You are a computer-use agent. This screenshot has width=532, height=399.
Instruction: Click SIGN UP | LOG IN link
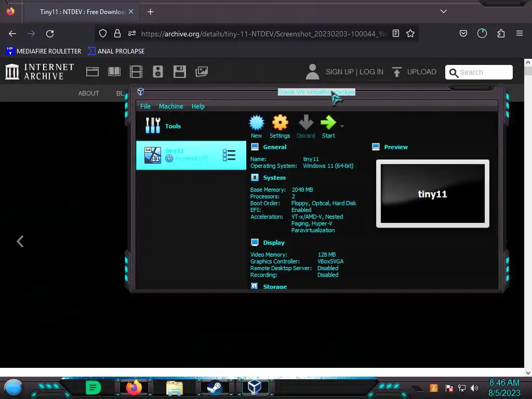click(354, 72)
